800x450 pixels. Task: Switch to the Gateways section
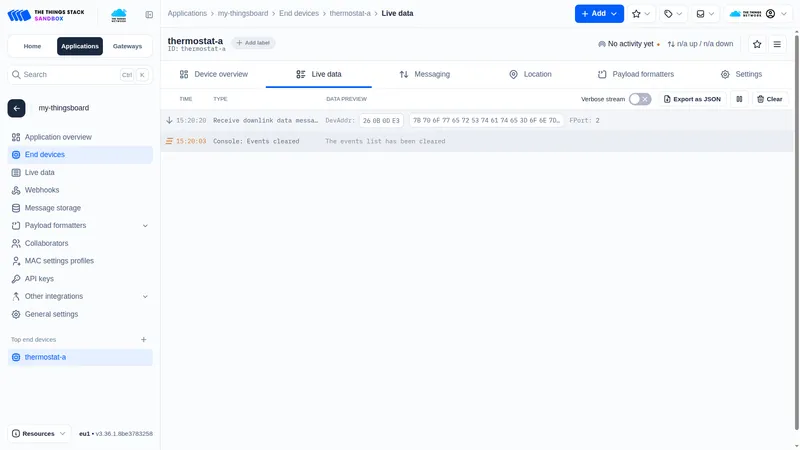point(127,46)
